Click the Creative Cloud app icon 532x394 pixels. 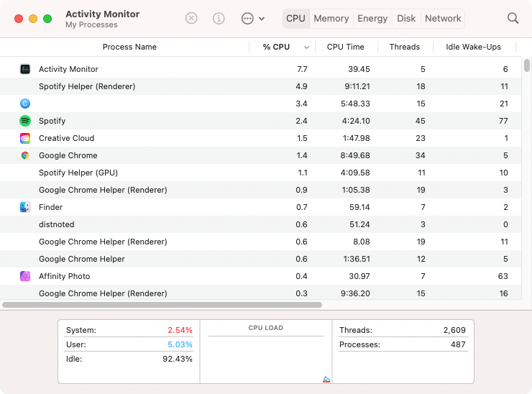click(x=25, y=138)
